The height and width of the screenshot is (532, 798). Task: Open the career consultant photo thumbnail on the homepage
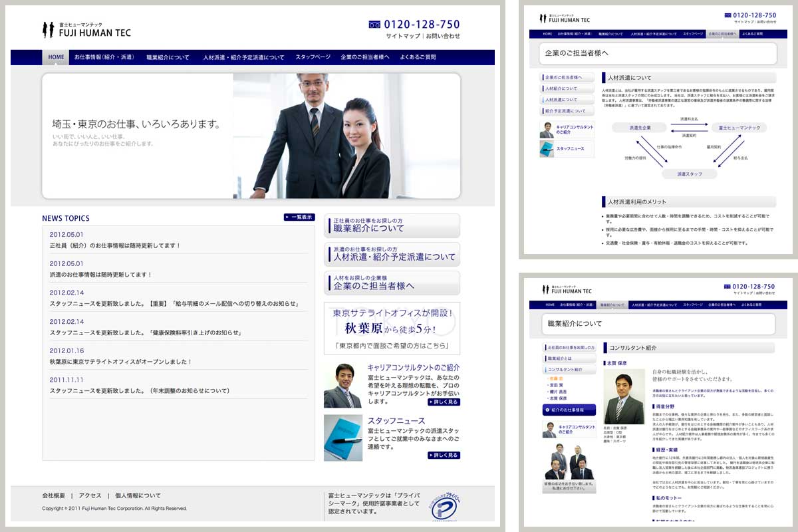click(x=342, y=386)
